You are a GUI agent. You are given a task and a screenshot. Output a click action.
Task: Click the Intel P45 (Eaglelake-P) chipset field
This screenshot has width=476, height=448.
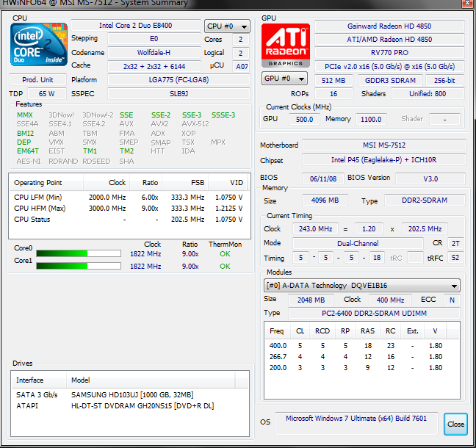[384, 160]
